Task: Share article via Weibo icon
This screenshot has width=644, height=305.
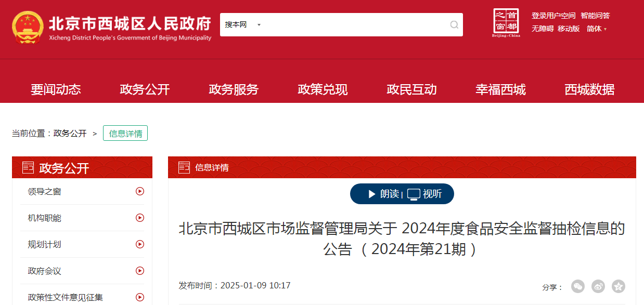Action: 598,286
